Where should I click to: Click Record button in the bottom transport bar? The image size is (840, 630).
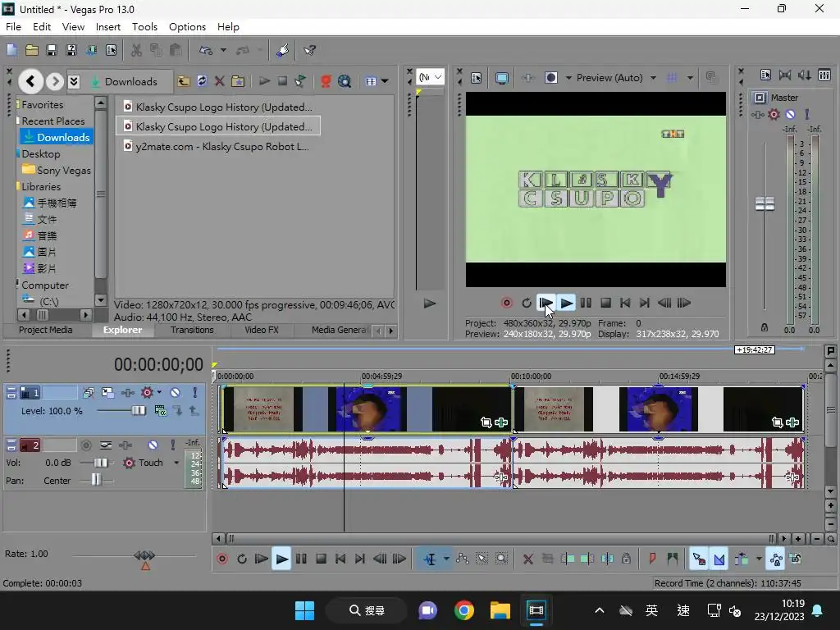(222, 559)
